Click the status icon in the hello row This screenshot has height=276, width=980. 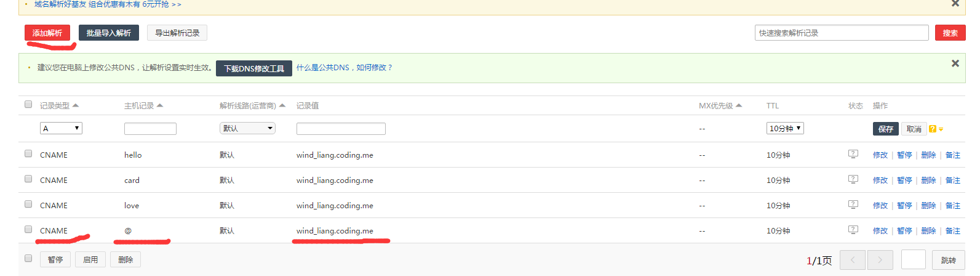pyautogui.click(x=853, y=154)
